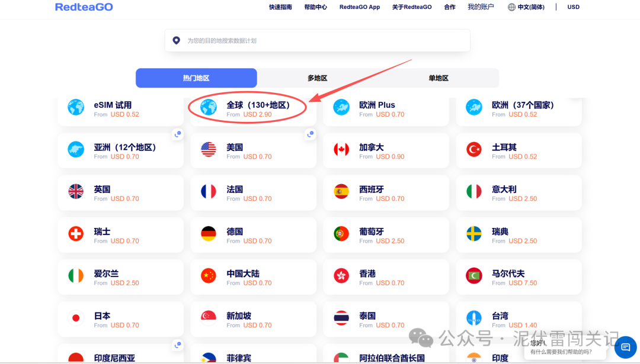Screen dimensions: 640x364
Task: Open the 快速指南 menu item
Action: [x=280, y=7]
